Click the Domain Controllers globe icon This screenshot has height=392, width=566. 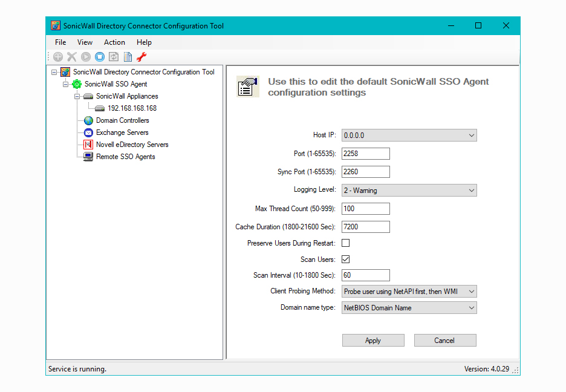click(88, 120)
